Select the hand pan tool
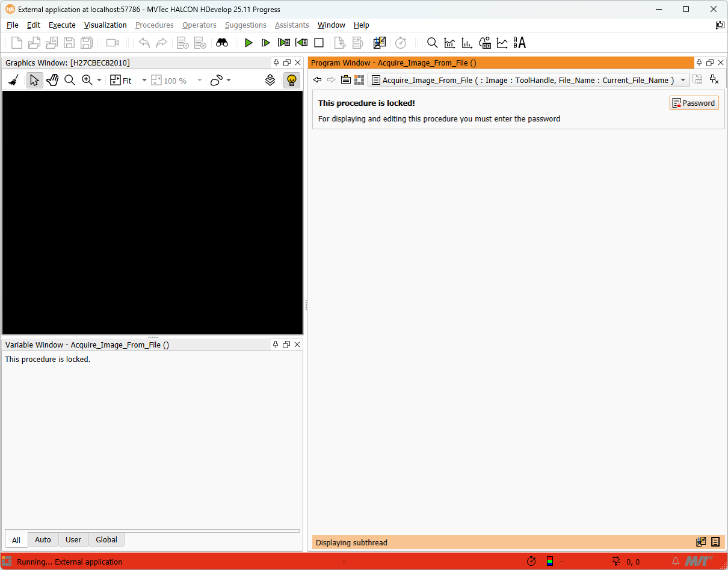 click(x=52, y=81)
